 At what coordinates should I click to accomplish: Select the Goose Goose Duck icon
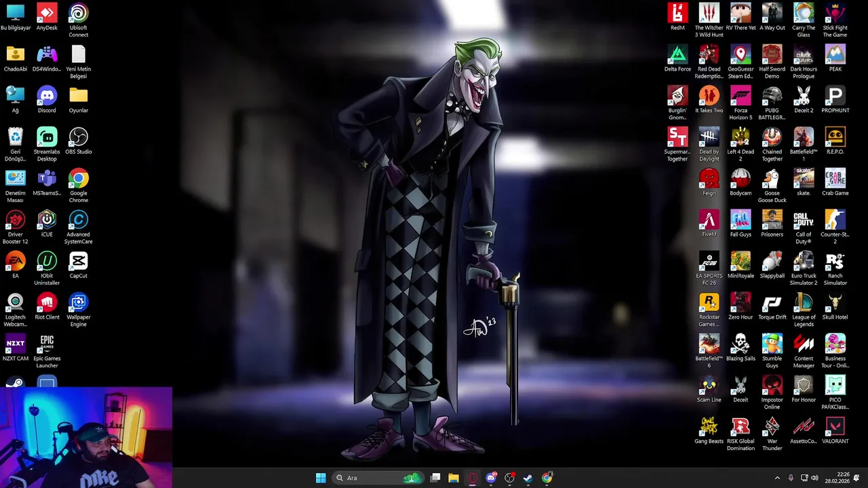point(772,186)
